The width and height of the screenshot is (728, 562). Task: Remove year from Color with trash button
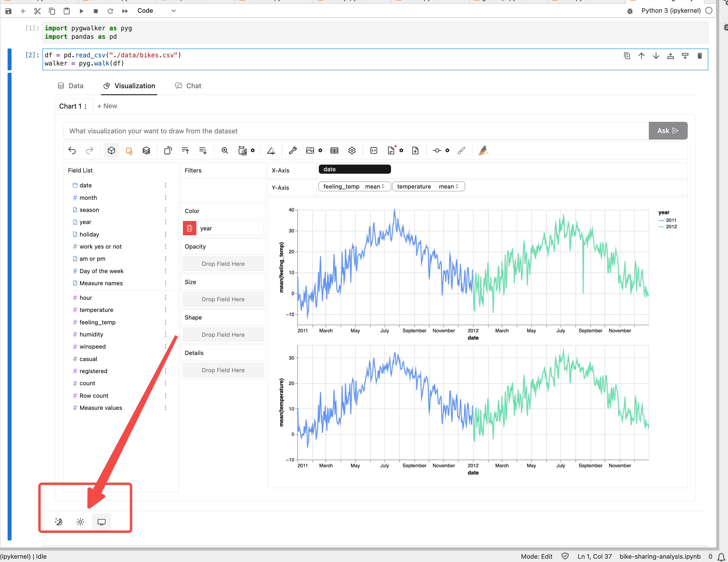pos(189,228)
